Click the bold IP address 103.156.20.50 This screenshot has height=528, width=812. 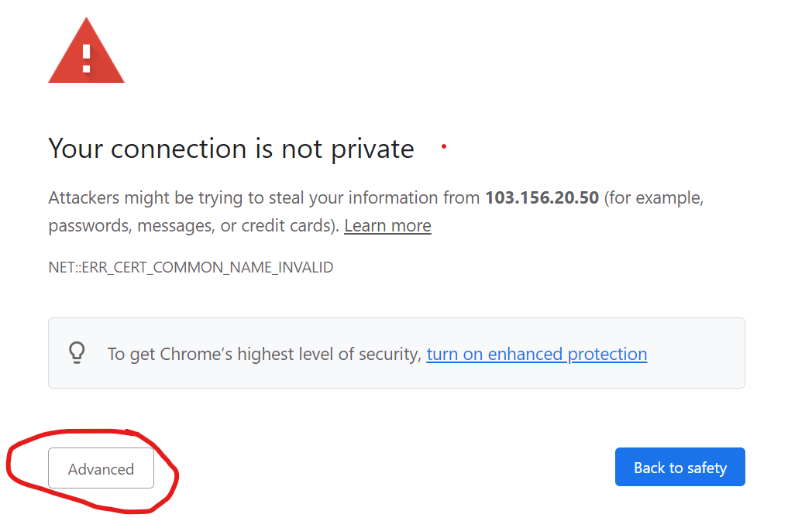pos(542,197)
